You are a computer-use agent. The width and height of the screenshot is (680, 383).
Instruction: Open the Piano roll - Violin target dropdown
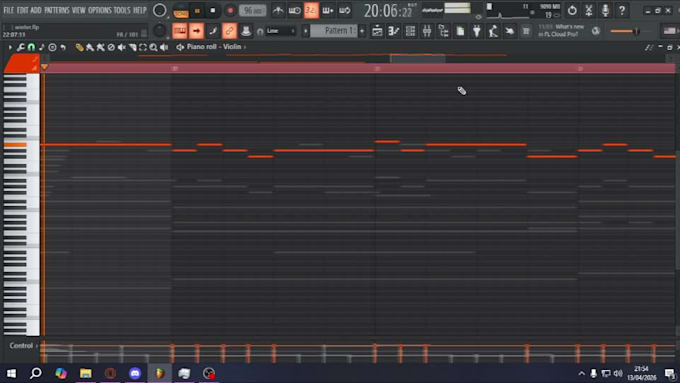pos(216,47)
